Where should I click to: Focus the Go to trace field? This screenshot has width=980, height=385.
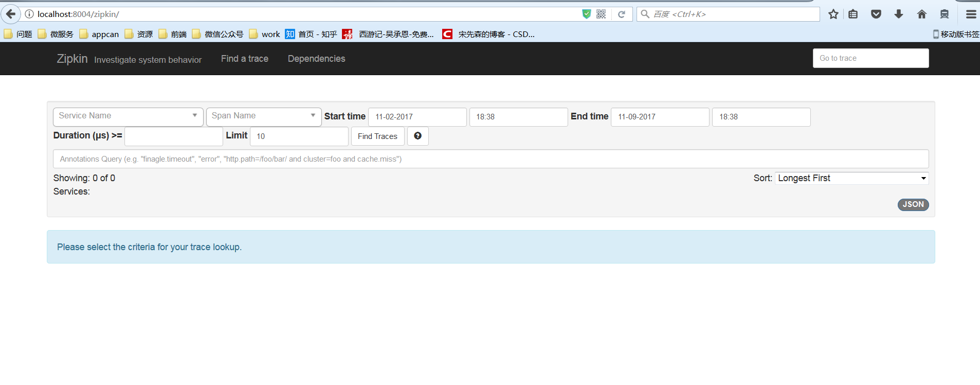pos(871,58)
